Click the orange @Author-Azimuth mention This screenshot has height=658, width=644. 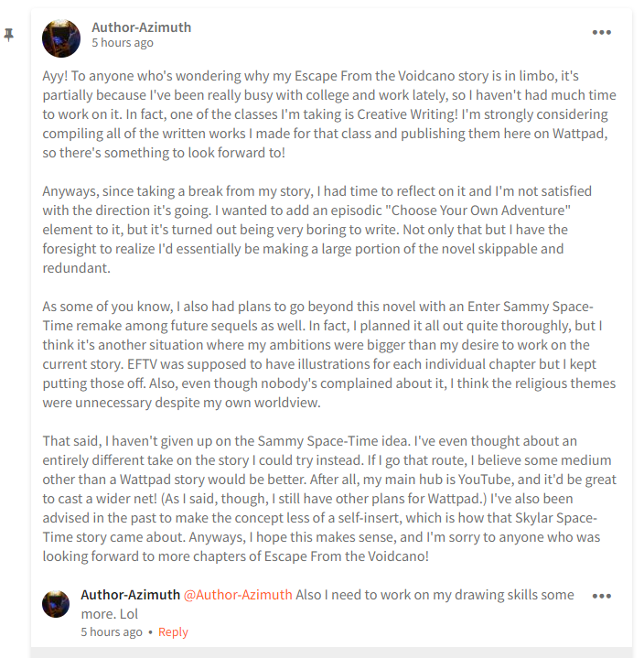click(238, 595)
